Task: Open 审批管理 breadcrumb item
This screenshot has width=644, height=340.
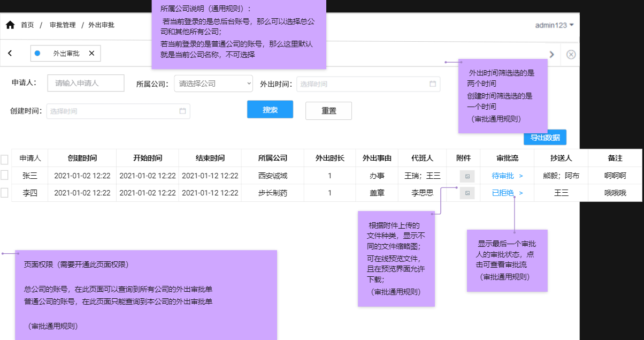Action: pyautogui.click(x=62, y=25)
